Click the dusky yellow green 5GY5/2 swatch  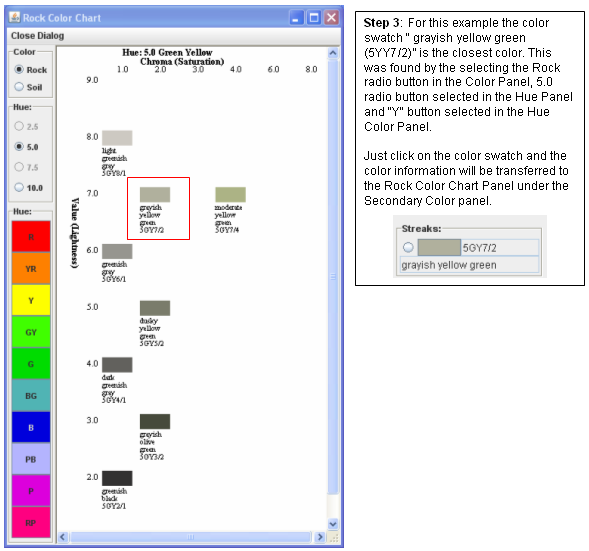click(155, 308)
